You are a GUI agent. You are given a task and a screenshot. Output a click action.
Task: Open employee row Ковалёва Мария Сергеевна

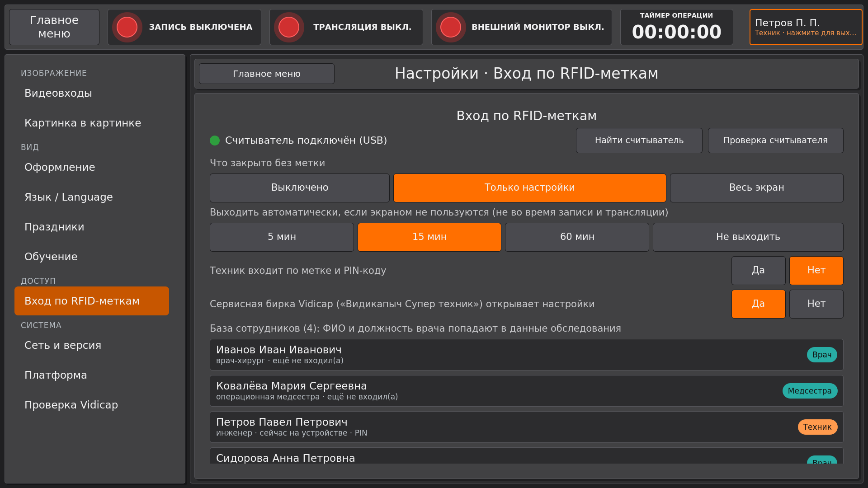tap(527, 391)
